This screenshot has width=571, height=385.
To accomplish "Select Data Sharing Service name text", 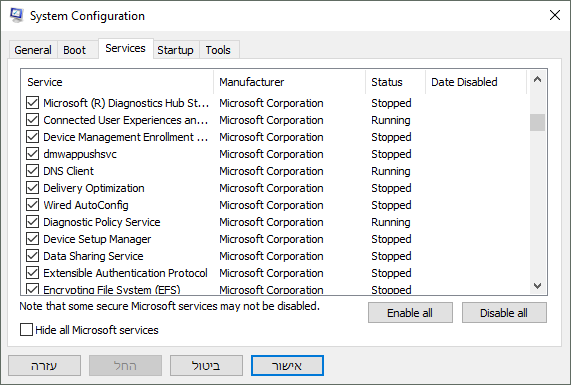I will tap(93, 256).
